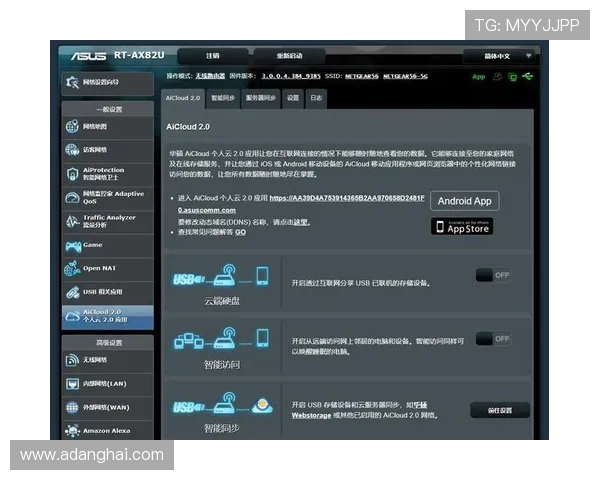Open the 无线路由器 operation mode link

click(210, 76)
